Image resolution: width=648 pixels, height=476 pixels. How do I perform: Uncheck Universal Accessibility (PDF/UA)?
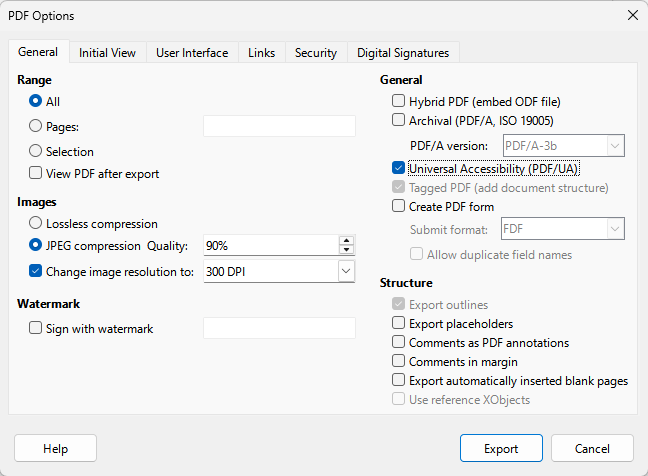point(398,168)
